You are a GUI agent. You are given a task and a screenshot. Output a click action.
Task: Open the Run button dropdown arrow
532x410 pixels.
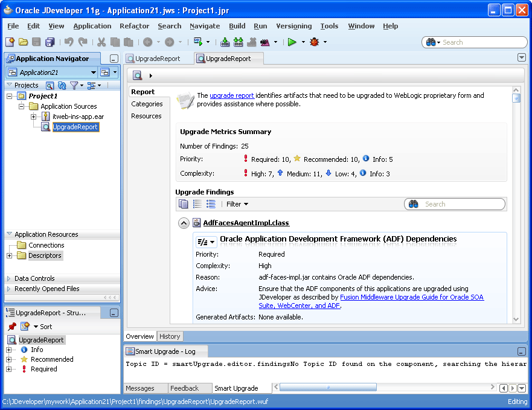pyautogui.click(x=303, y=42)
